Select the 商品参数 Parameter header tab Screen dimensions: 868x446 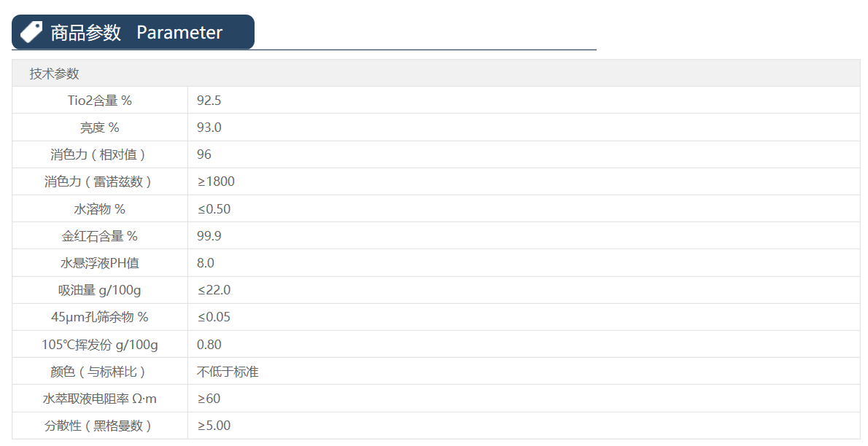136,33
